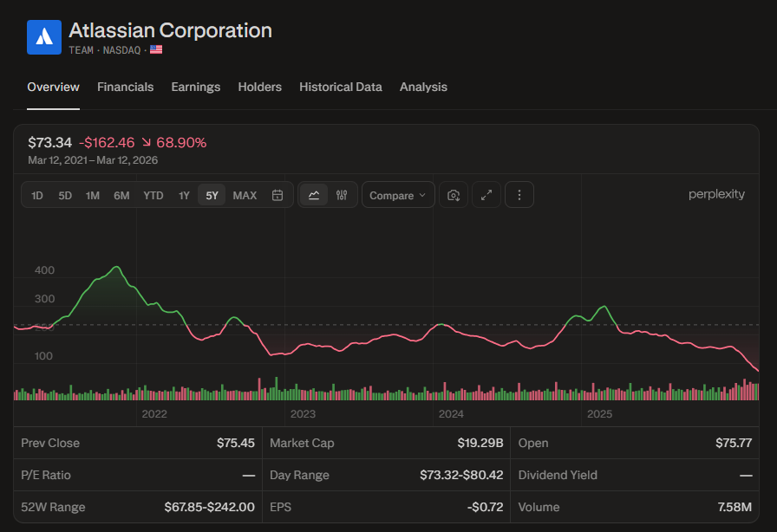Select the YTD time range
This screenshot has width=777, height=532.
coord(153,196)
